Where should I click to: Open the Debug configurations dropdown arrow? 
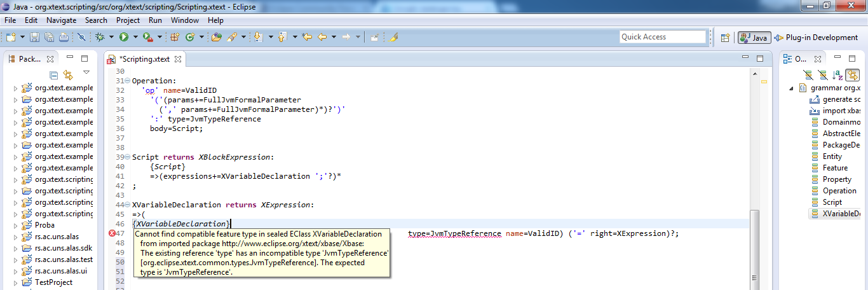111,38
